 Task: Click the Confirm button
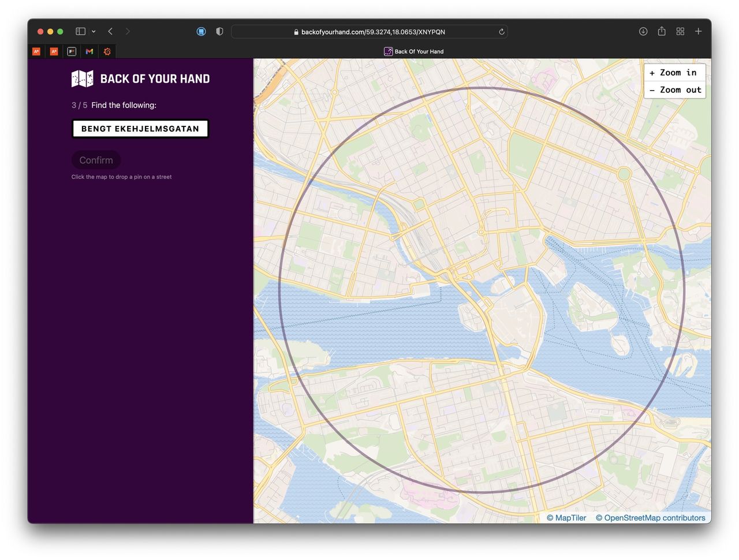click(96, 160)
